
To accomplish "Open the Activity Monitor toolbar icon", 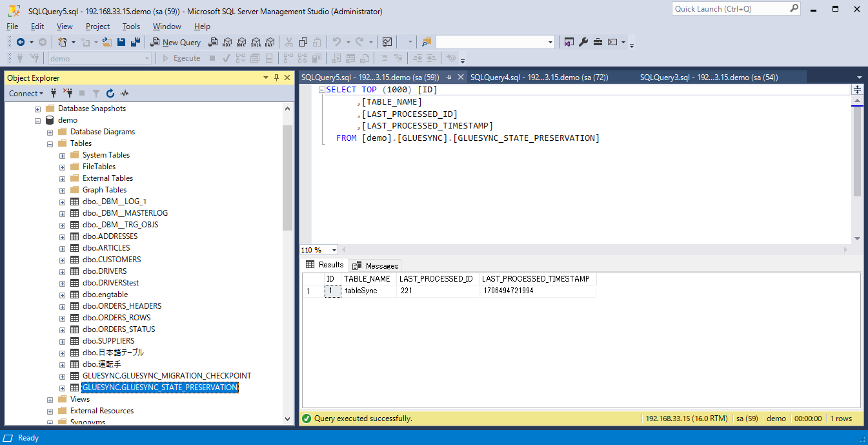I will (387, 42).
